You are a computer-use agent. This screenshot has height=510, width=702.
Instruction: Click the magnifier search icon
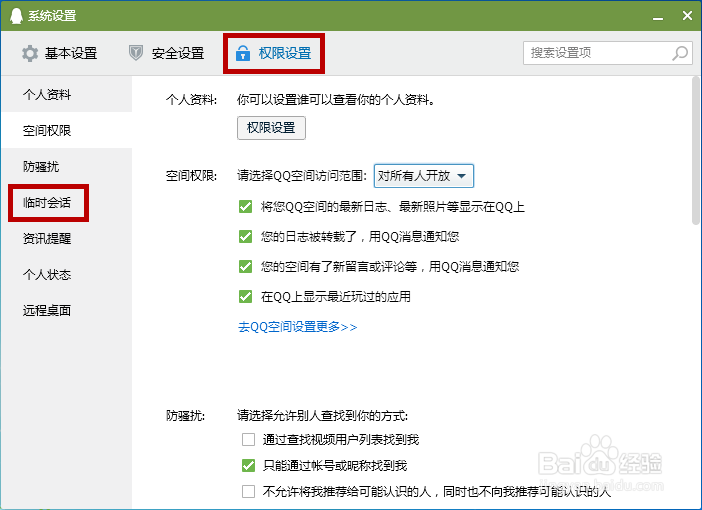(680, 53)
